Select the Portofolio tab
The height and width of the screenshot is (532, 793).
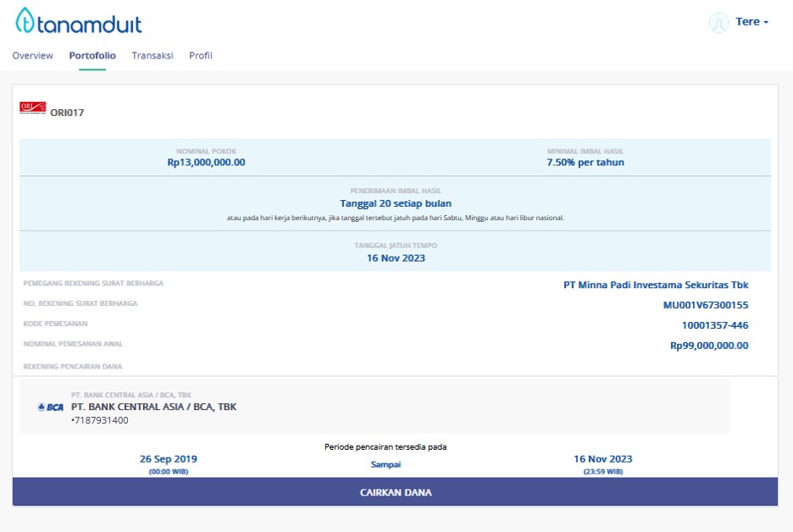tap(92, 56)
